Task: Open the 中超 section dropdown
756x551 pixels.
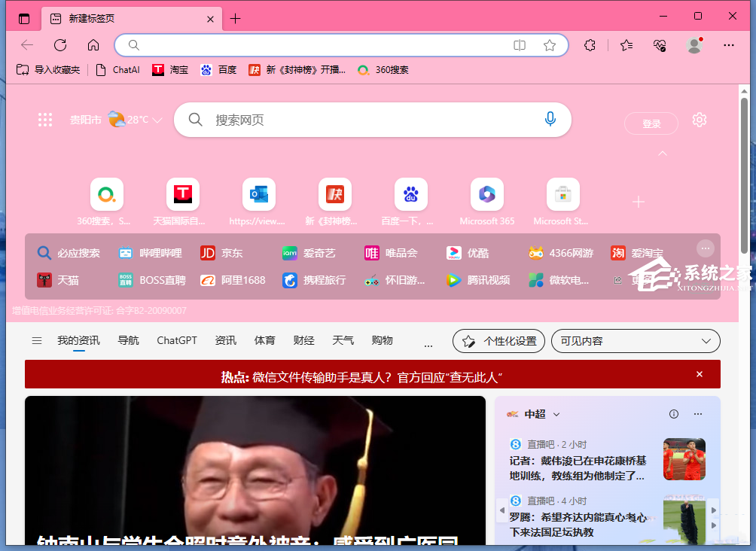Action: point(556,414)
